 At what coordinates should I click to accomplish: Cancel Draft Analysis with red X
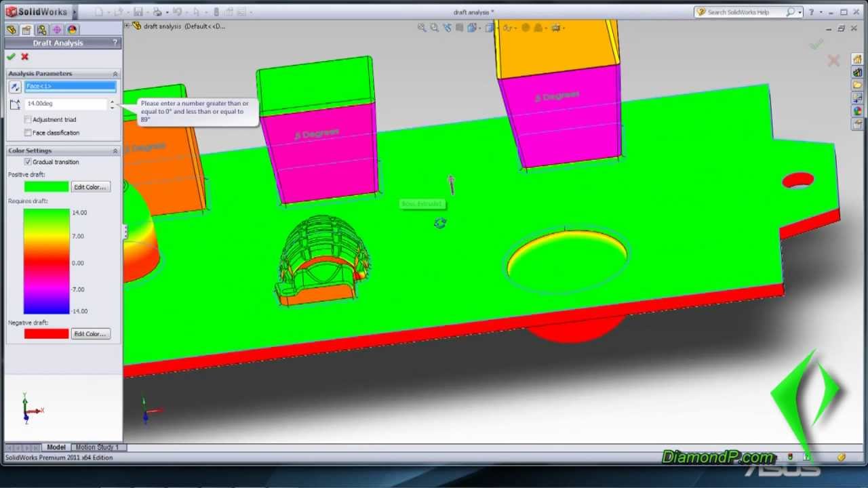coord(25,57)
